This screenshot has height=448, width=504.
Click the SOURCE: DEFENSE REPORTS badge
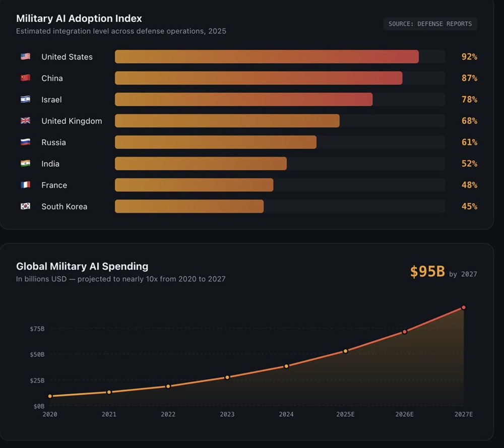click(x=430, y=24)
